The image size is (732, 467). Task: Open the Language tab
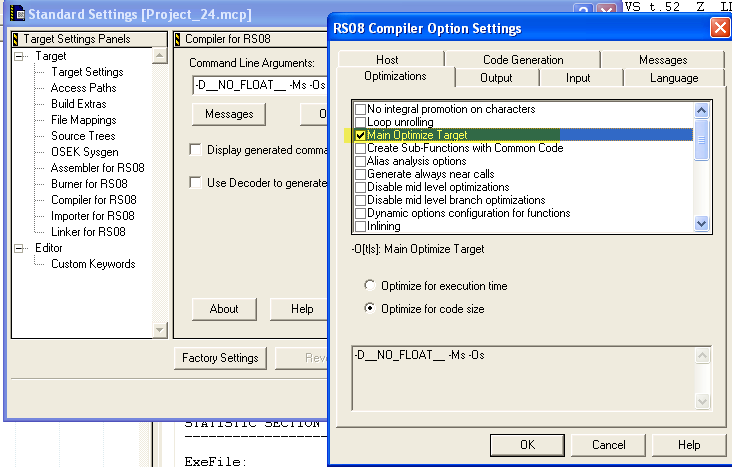tap(674, 78)
